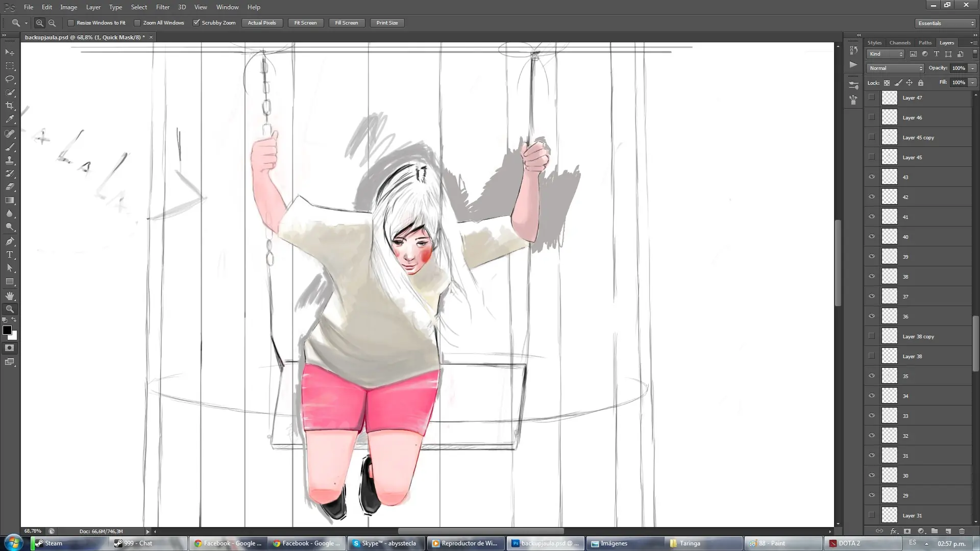Click the Fit Screen button

tap(305, 23)
